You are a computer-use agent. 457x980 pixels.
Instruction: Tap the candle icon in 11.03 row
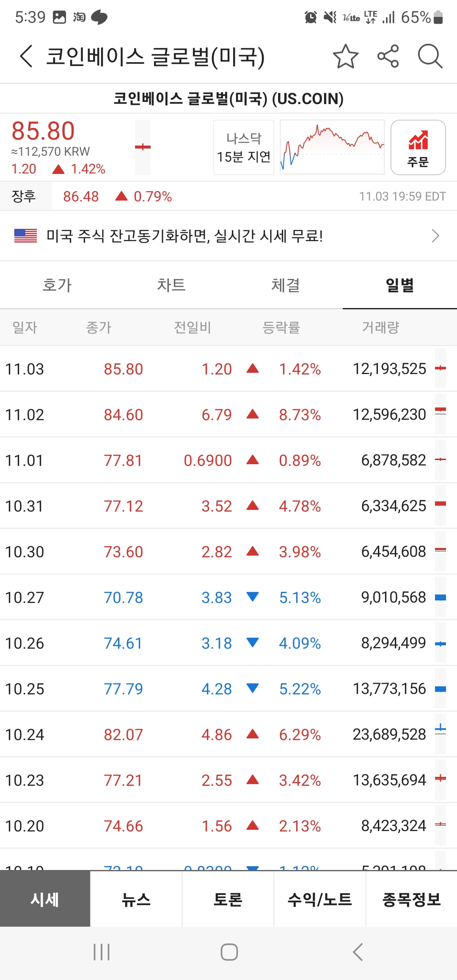[x=440, y=369]
